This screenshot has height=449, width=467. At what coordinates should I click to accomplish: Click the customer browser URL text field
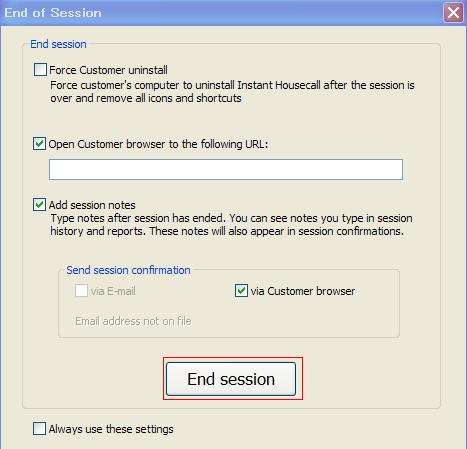tap(226, 169)
